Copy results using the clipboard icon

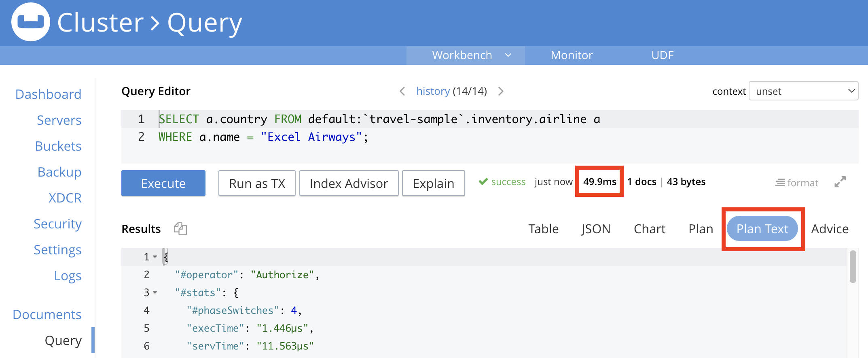pyautogui.click(x=180, y=229)
